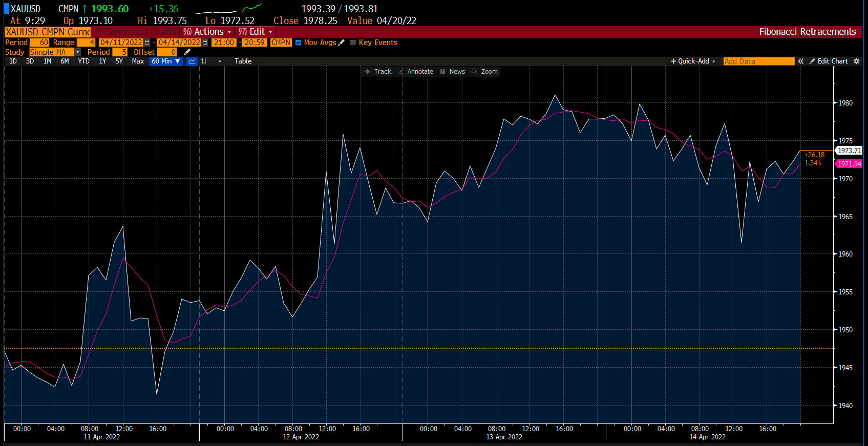This screenshot has height=446, width=868.
Task: Activate the Track crosshair tool
Action: (378, 72)
